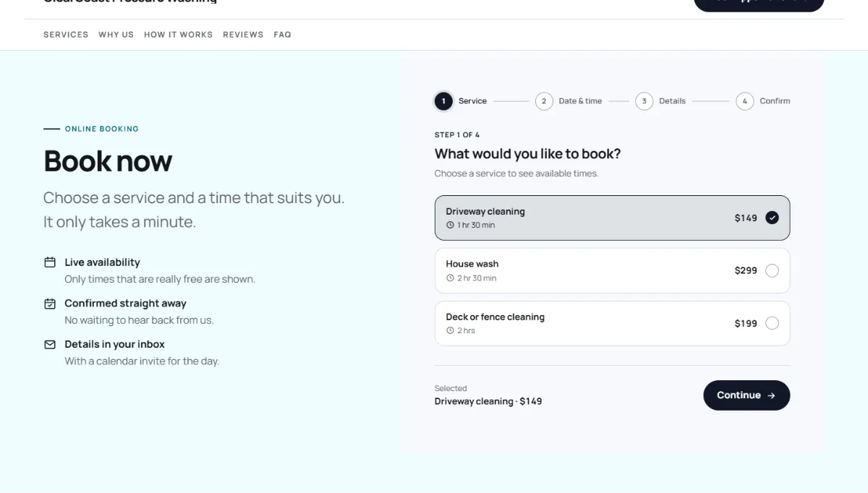The width and height of the screenshot is (868, 493).
Task: Click the With a calendar invite for the day text
Action: [x=142, y=361]
